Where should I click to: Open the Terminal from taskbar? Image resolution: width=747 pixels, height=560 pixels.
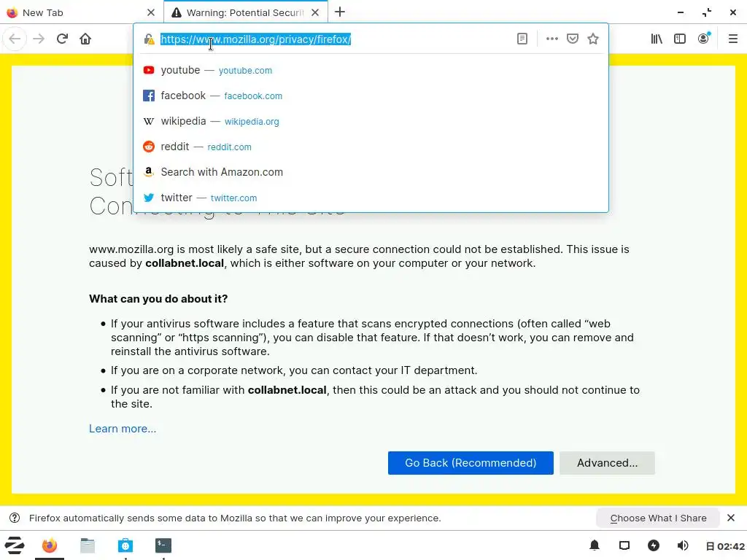[x=163, y=545]
